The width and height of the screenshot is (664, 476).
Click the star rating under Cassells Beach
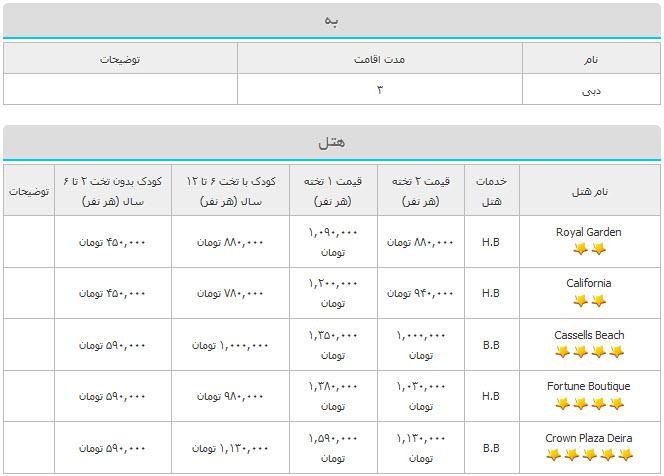(x=589, y=351)
